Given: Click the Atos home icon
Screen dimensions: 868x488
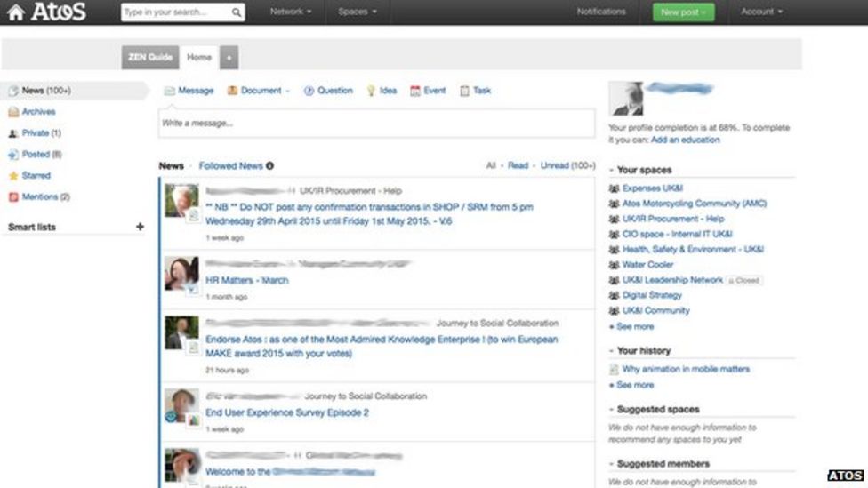Looking at the screenshot, I should click(15, 12).
